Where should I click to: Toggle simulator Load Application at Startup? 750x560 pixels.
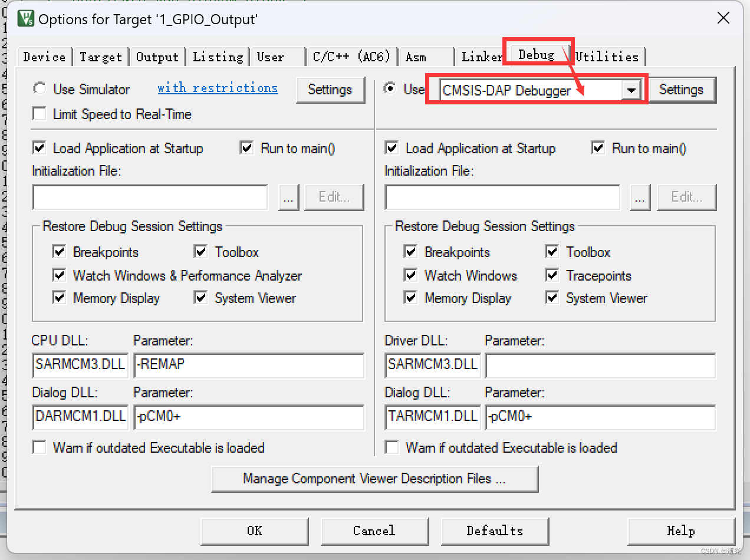coord(40,148)
